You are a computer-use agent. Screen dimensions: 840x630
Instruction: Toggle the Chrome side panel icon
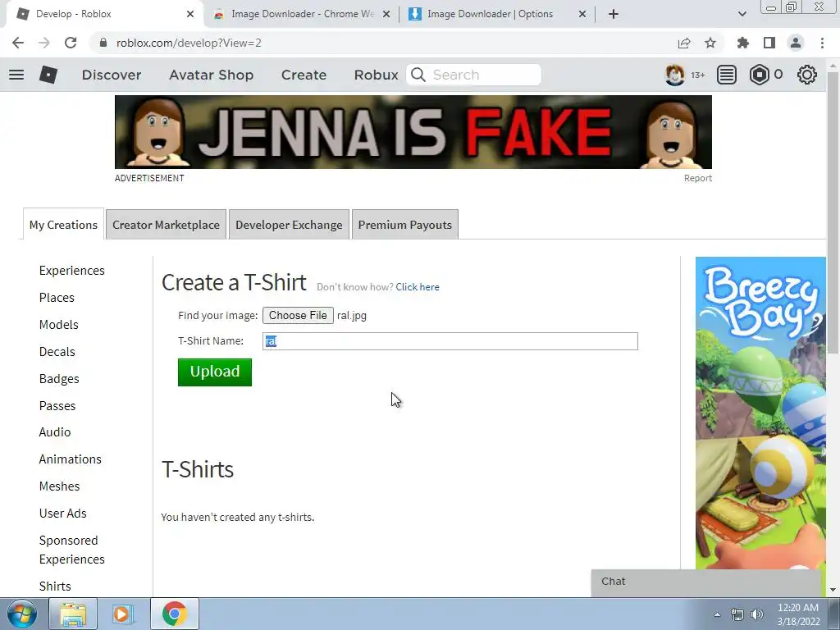point(769,43)
